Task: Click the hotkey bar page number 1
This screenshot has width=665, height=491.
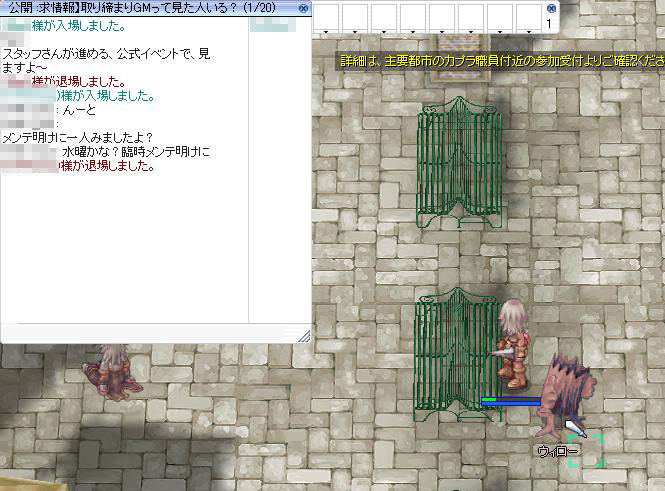Action: coord(549,24)
